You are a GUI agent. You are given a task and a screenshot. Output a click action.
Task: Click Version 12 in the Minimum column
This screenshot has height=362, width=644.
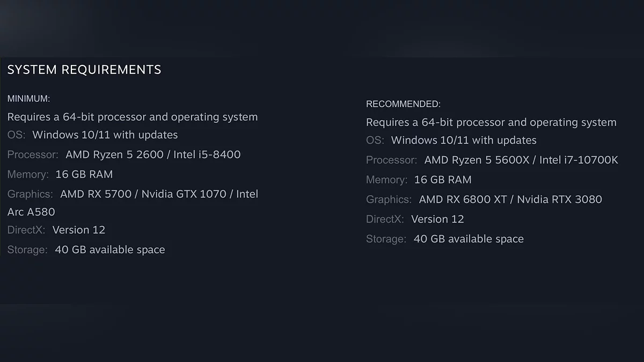point(79,230)
